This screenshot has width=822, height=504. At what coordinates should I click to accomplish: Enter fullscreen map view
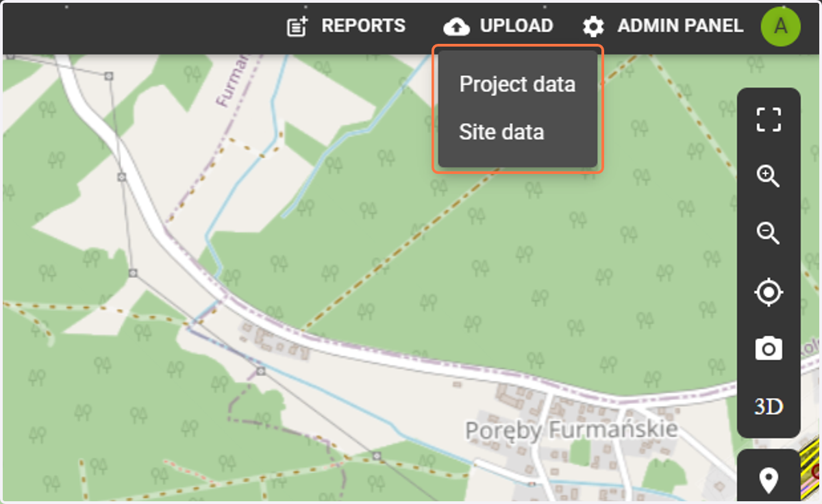pyautogui.click(x=769, y=119)
